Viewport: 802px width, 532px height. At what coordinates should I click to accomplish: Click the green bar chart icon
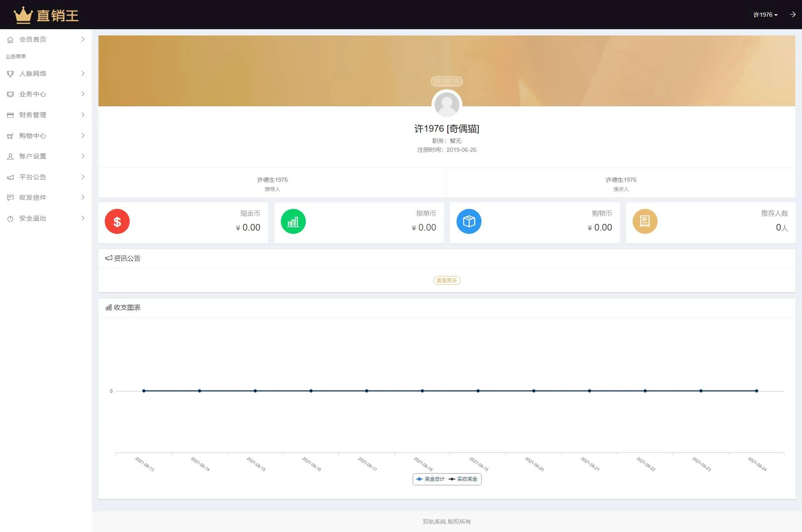pyautogui.click(x=293, y=221)
